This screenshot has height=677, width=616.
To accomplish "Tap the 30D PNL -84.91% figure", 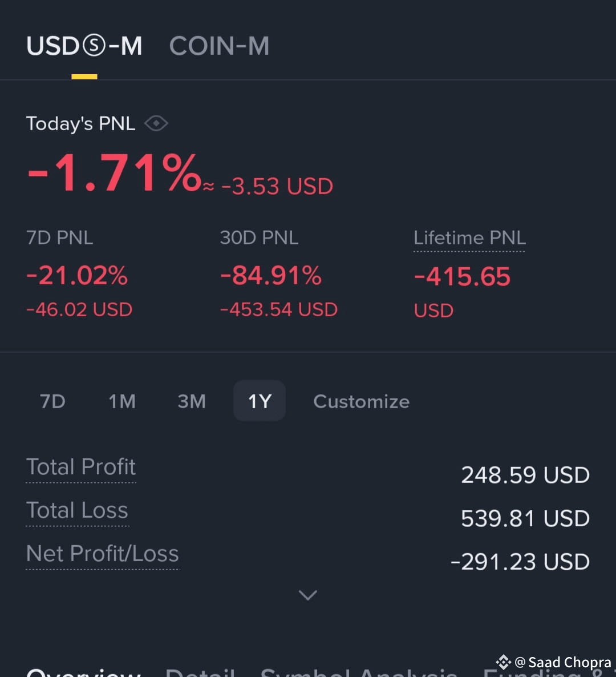I will pyautogui.click(x=271, y=276).
